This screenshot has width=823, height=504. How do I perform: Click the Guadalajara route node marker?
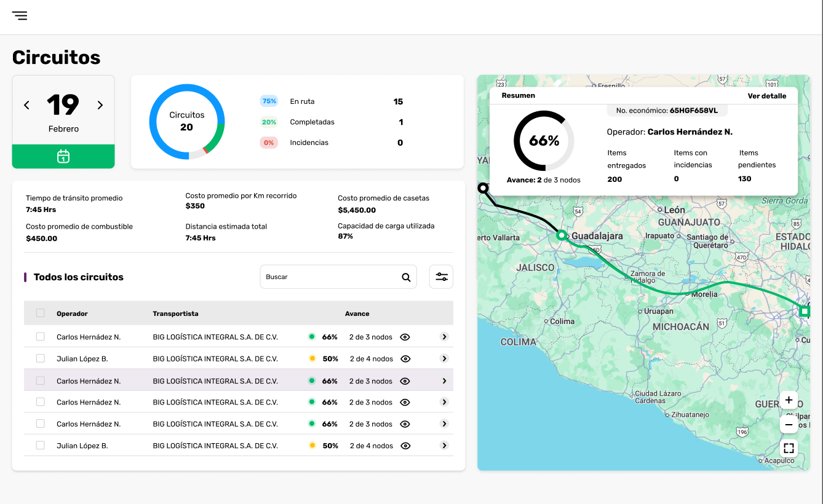pyautogui.click(x=561, y=235)
